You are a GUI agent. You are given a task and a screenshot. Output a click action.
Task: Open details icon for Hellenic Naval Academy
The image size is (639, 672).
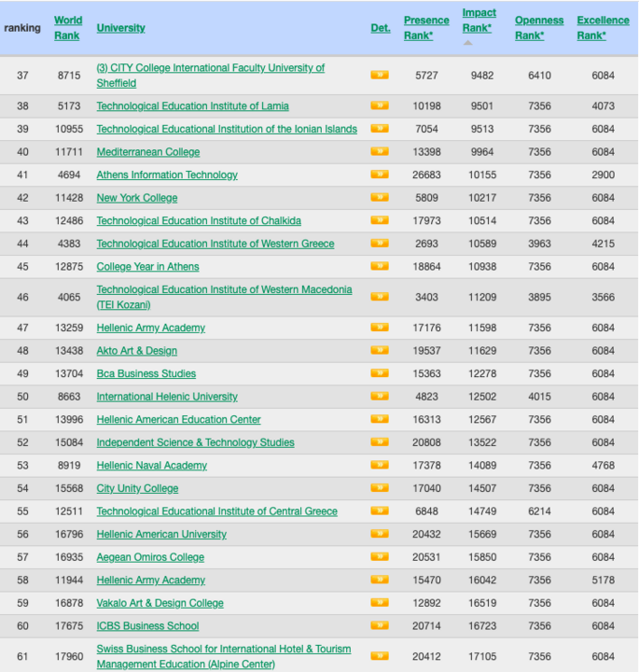[x=380, y=465]
